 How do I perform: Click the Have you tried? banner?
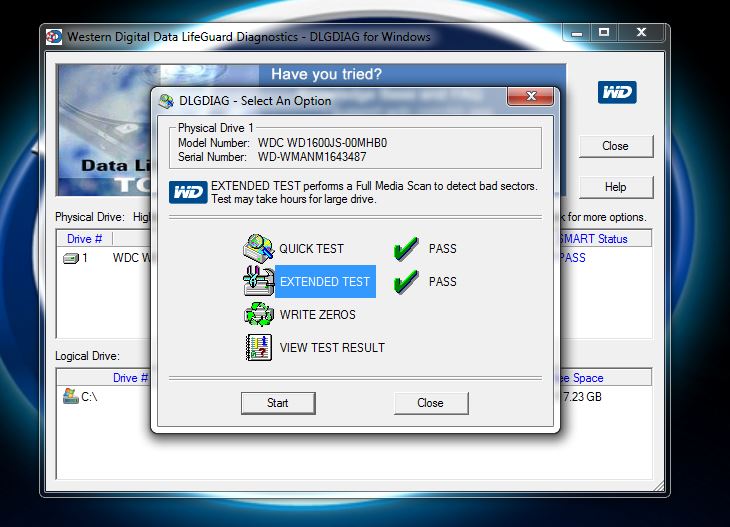326,74
